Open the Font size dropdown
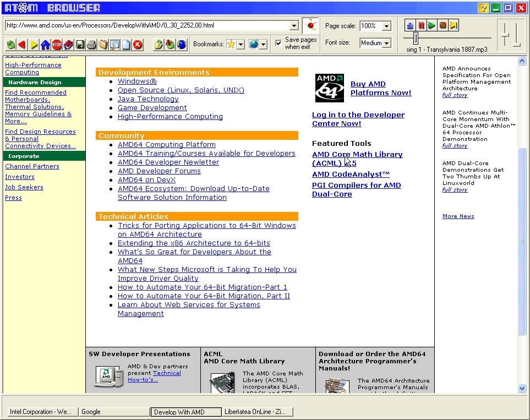This screenshot has height=420, width=530. point(386,43)
